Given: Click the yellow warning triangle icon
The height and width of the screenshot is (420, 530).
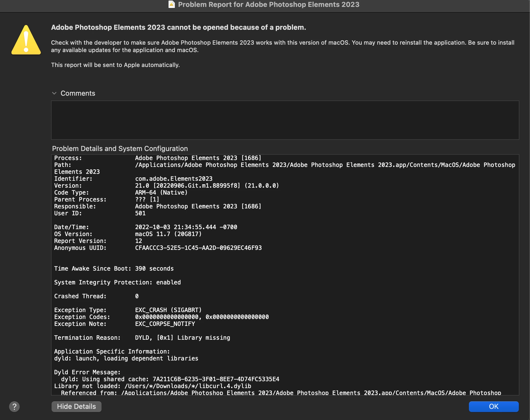Looking at the screenshot, I should pyautogui.click(x=26, y=40).
